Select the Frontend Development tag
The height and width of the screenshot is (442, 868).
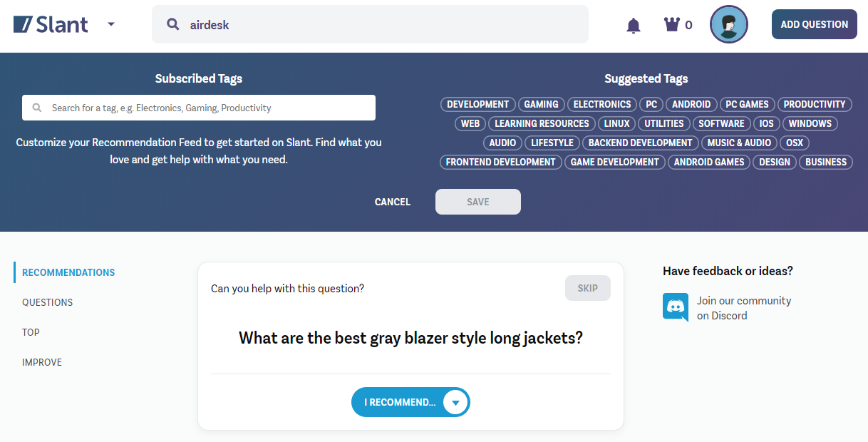tap(500, 162)
